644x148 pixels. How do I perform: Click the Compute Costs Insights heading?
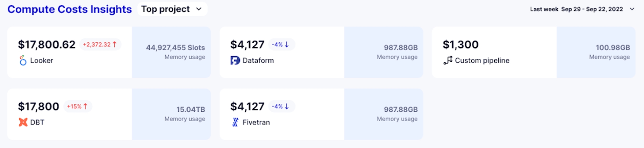pos(69,9)
